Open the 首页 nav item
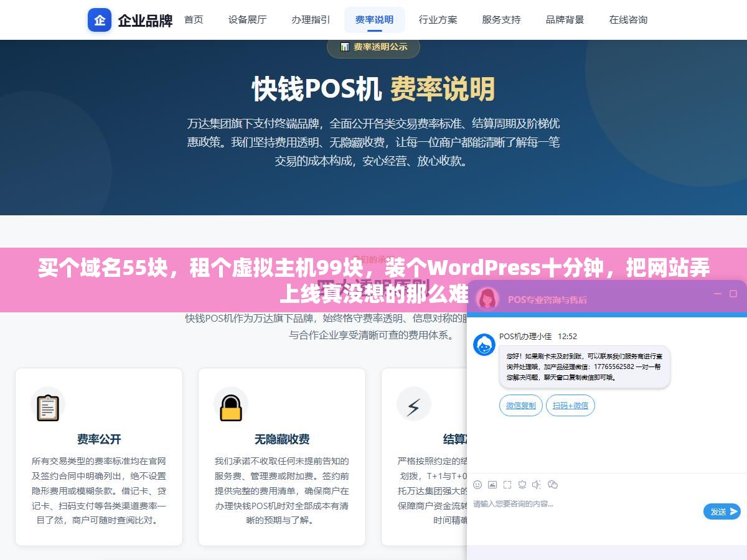 click(194, 20)
